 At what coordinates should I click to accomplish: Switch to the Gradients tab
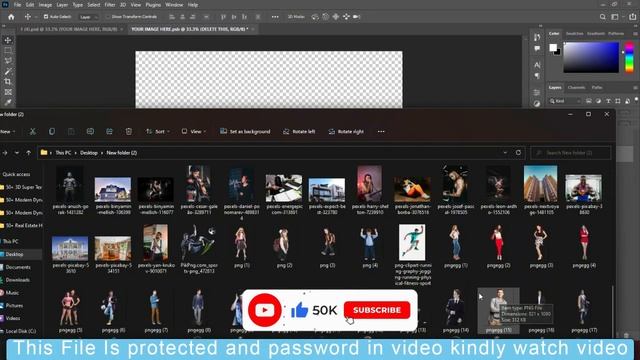pyautogui.click(x=596, y=33)
